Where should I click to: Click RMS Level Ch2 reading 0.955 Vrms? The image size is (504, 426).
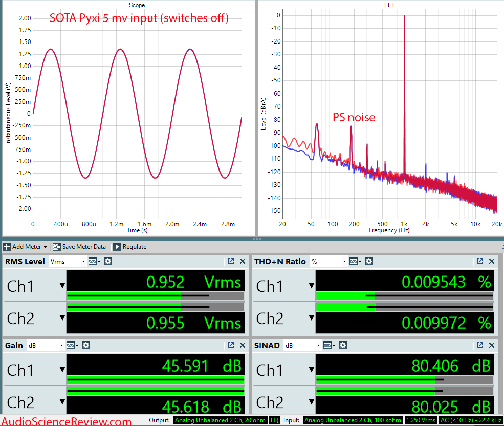tap(193, 323)
